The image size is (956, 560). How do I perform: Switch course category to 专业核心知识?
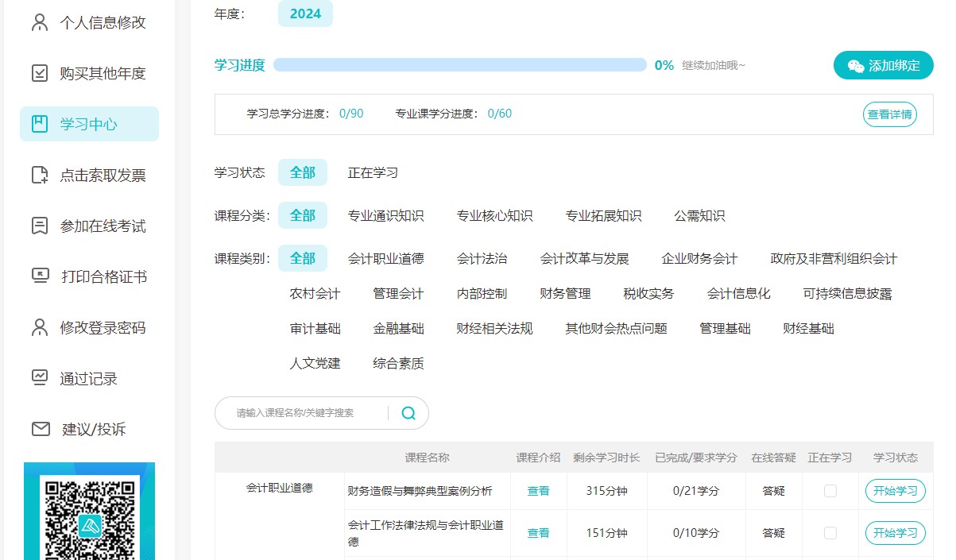coord(495,214)
